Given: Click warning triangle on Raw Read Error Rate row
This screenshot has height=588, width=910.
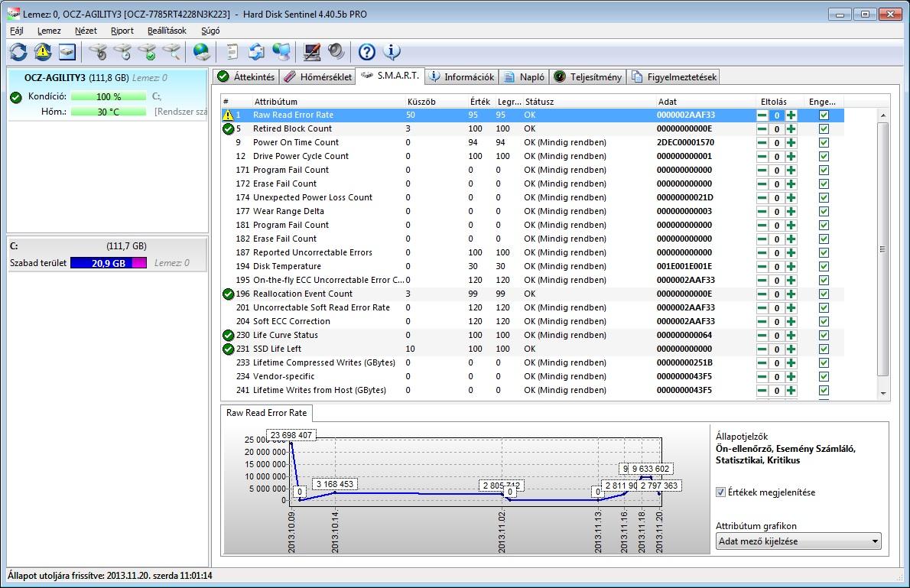Looking at the screenshot, I should (x=228, y=115).
